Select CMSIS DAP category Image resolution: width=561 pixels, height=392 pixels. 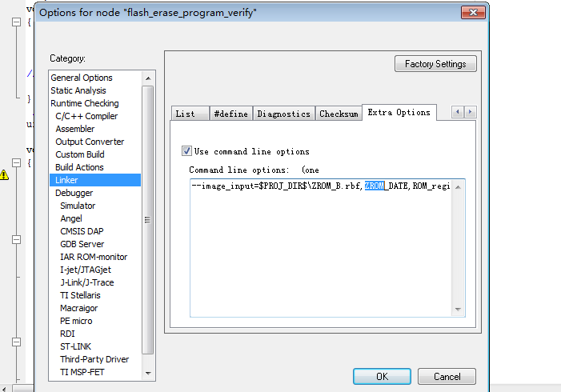point(82,231)
